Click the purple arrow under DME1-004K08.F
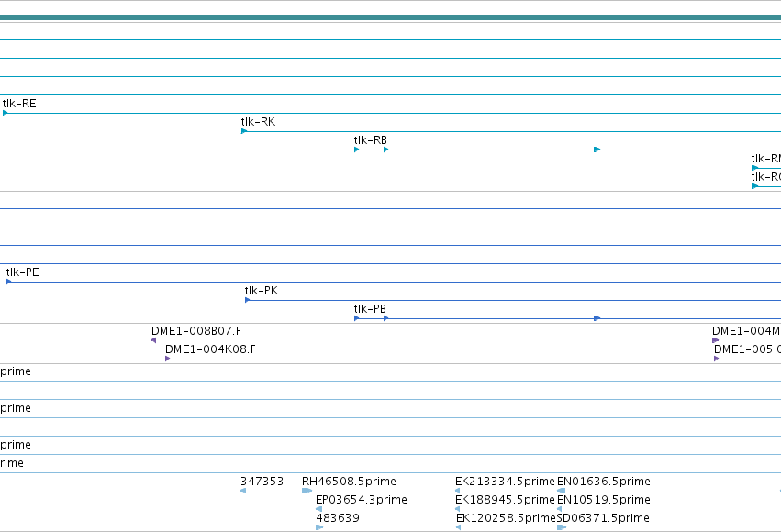The height and width of the screenshot is (532, 781). (x=167, y=359)
